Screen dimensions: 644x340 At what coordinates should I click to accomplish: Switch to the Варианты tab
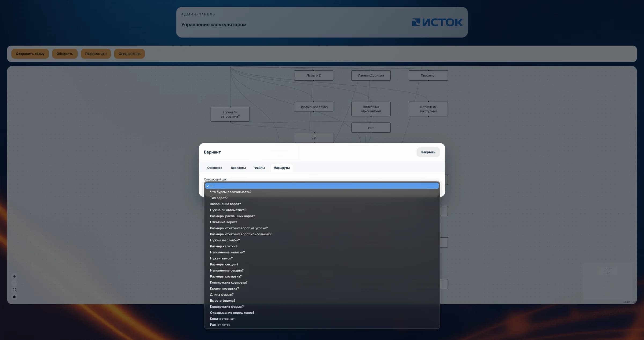(x=238, y=168)
